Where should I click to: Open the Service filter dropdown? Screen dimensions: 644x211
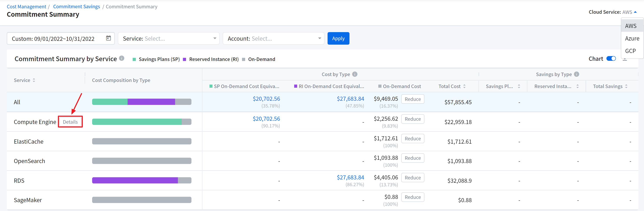point(168,38)
